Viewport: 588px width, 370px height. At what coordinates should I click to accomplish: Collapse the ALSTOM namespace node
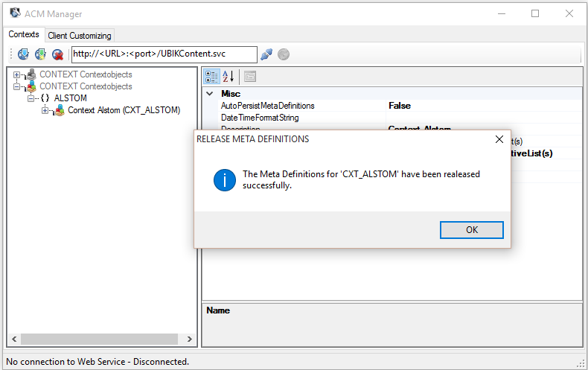(31, 98)
